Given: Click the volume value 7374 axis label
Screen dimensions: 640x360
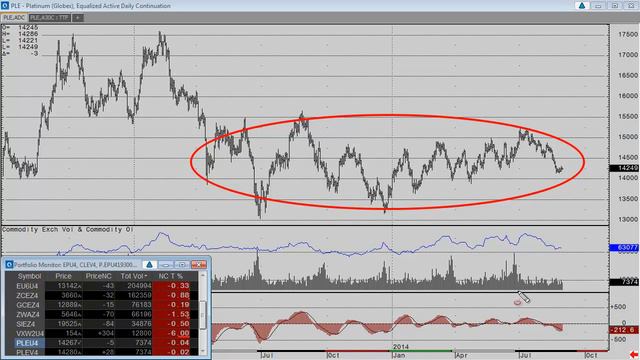Looking at the screenshot, I should click(624, 282).
